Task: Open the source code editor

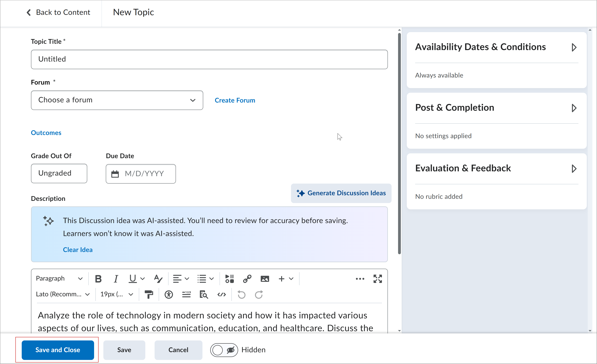Action: 221,294
